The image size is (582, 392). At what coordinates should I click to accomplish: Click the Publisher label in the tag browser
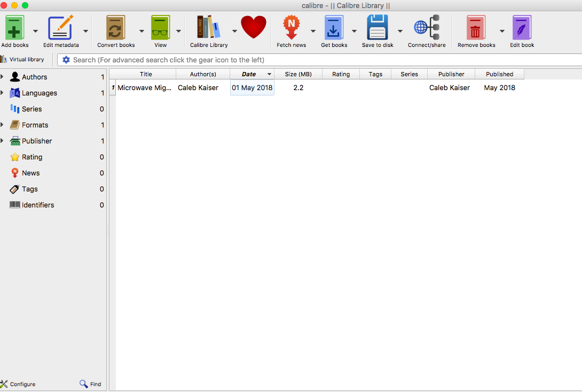coord(37,141)
